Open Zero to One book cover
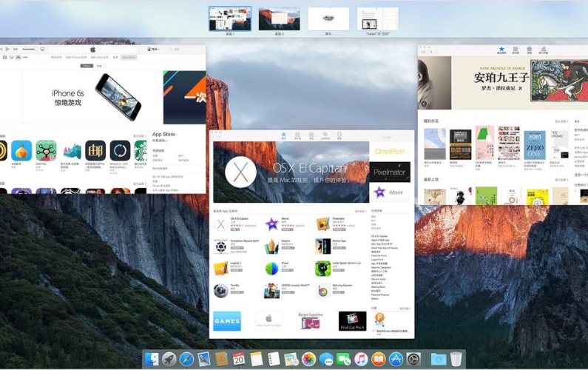This screenshot has height=370, width=588. pyautogui.click(x=534, y=146)
